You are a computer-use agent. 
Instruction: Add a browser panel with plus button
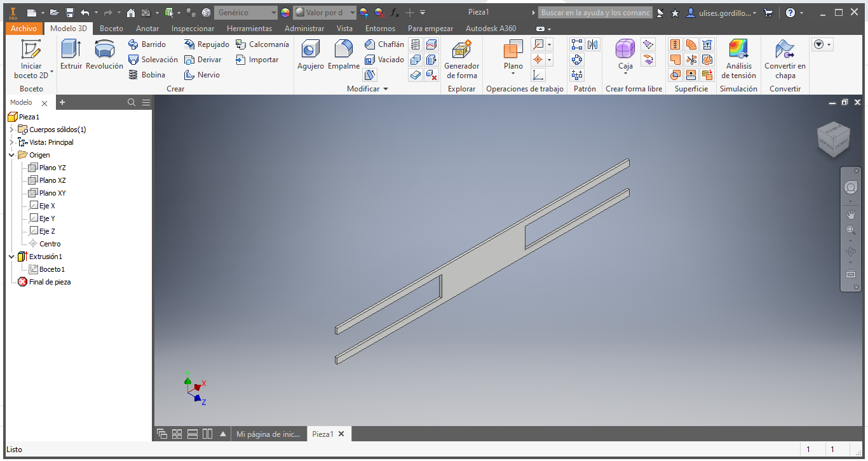(62, 102)
